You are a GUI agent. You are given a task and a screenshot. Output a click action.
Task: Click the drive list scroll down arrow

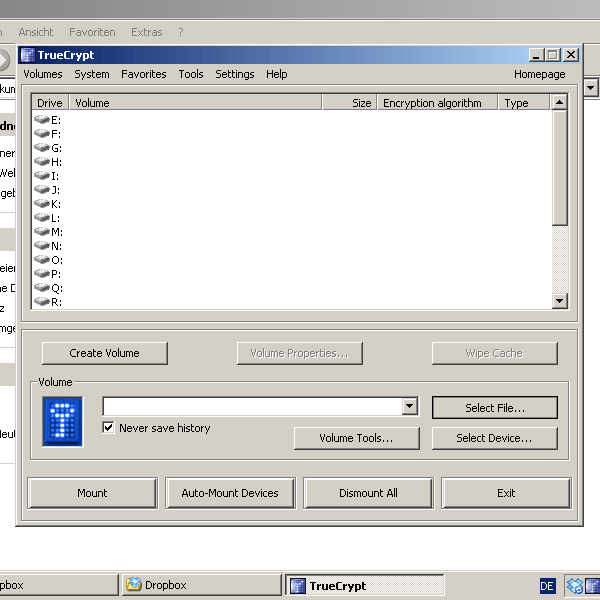(559, 300)
